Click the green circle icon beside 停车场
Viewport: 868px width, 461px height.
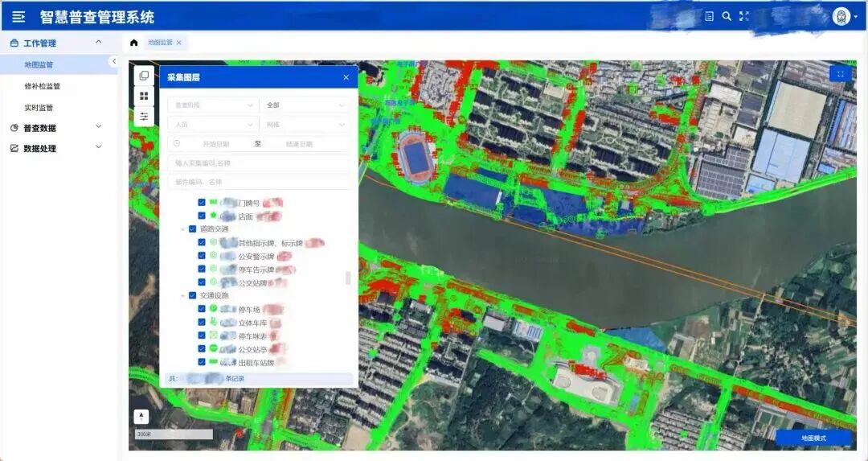pos(213,308)
